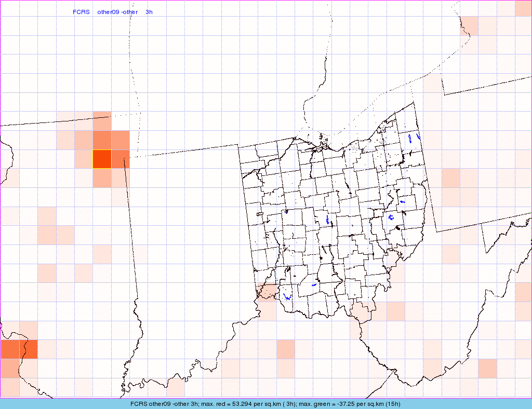
Task: Select light orange cell south of Ohio
Action: 285,349
